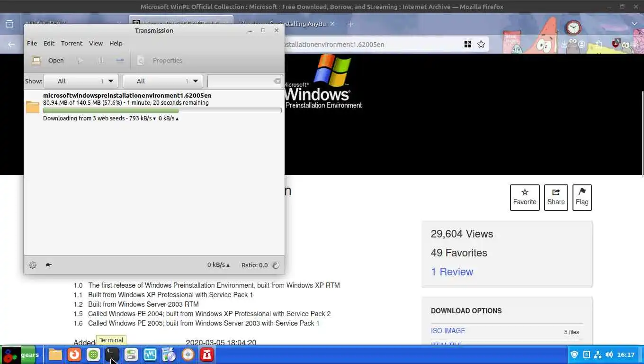The width and height of the screenshot is (644, 364).
Task: Switch to the 'Thank you for installing AnyBurn' tab
Action: pyautogui.click(x=283, y=24)
